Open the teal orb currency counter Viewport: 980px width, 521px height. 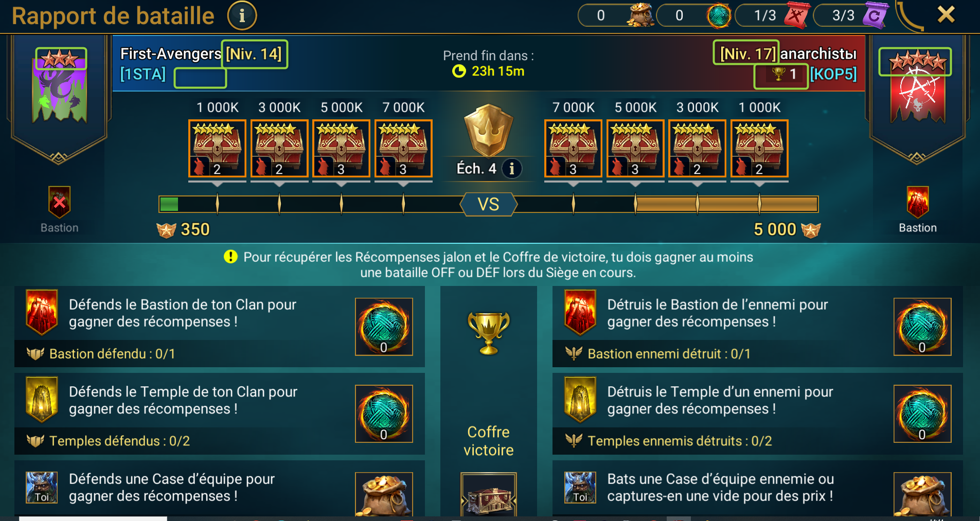[x=694, y=15]
